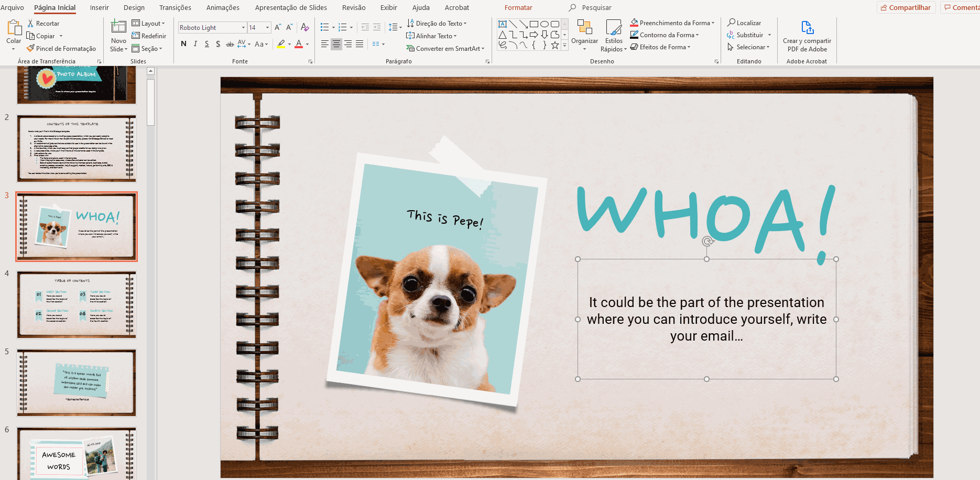Open Selecionar menu
The width and height of the screenshot is (980, 480).
(x=748, y=47)
